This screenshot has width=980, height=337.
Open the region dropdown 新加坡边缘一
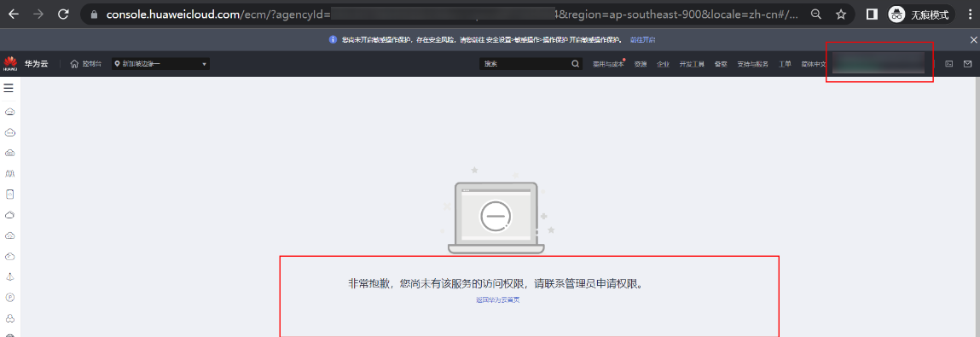coord(160,64)
